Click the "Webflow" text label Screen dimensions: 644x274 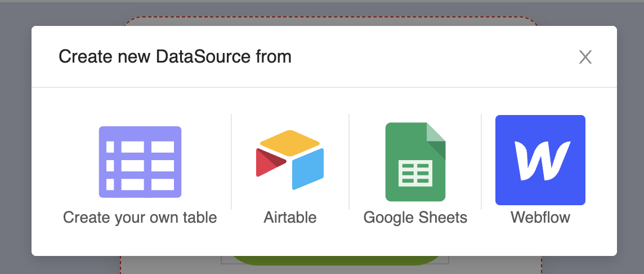(x=540, y=218)
